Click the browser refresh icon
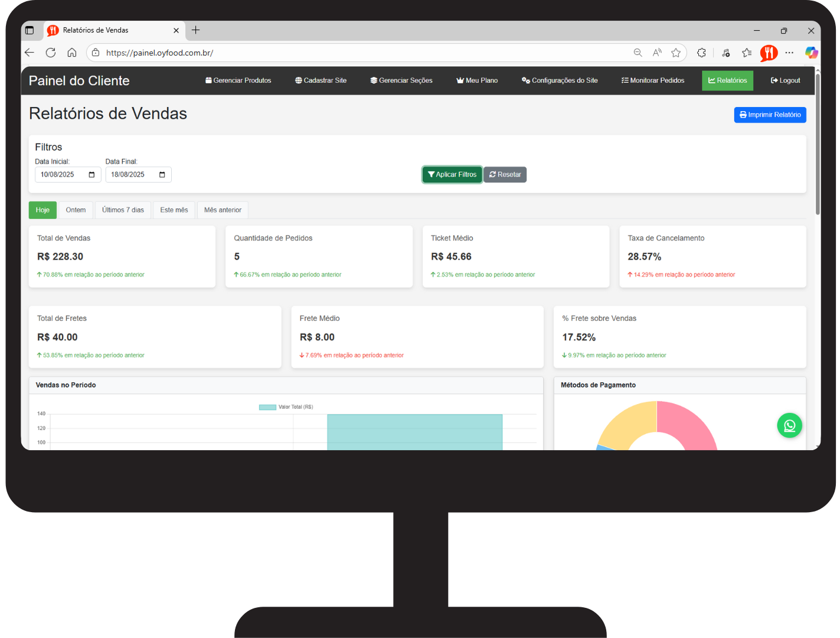This screenshot has width=840, height=638. [x=51, y=53]
